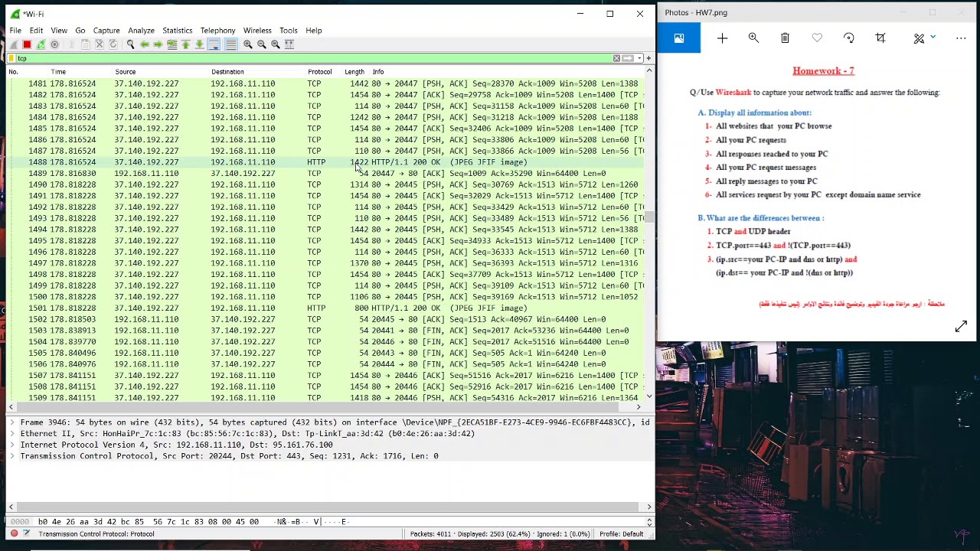980x551 pixels.
Task: Click the expert information status icon
Action: tap(14, 533)
